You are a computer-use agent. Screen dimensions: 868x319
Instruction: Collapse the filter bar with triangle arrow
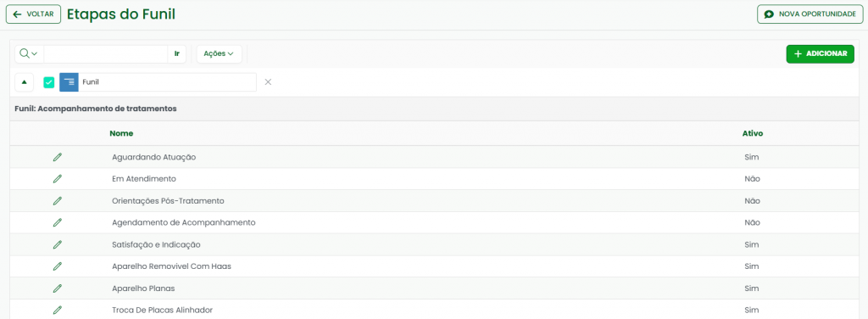(24, 82)
